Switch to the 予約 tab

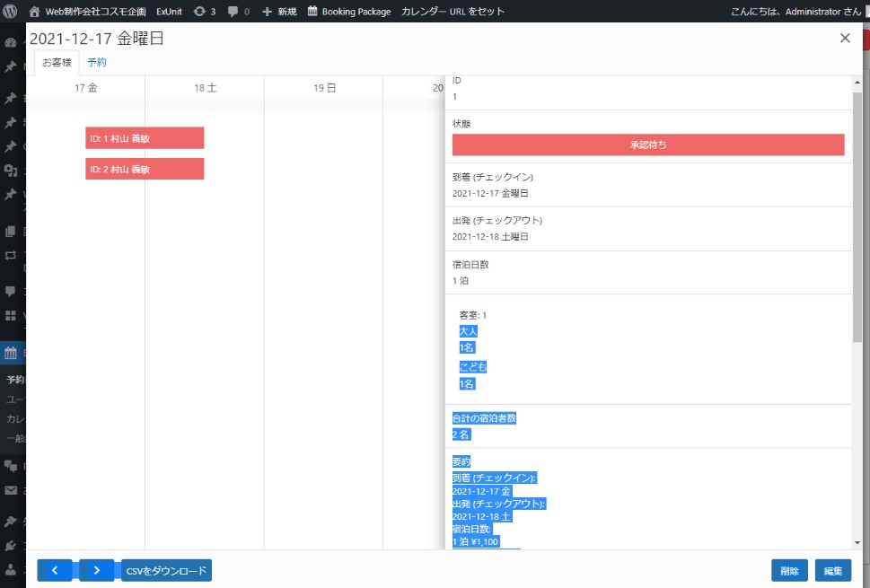(x=97, y=62)
